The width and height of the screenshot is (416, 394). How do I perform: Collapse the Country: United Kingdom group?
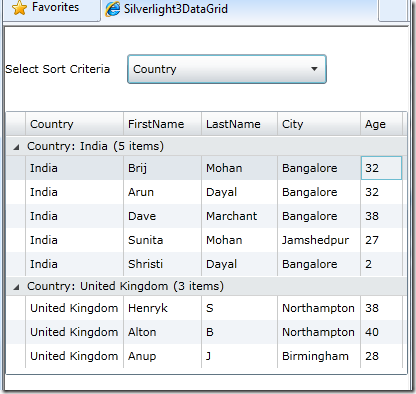click(x=16, y=287)
